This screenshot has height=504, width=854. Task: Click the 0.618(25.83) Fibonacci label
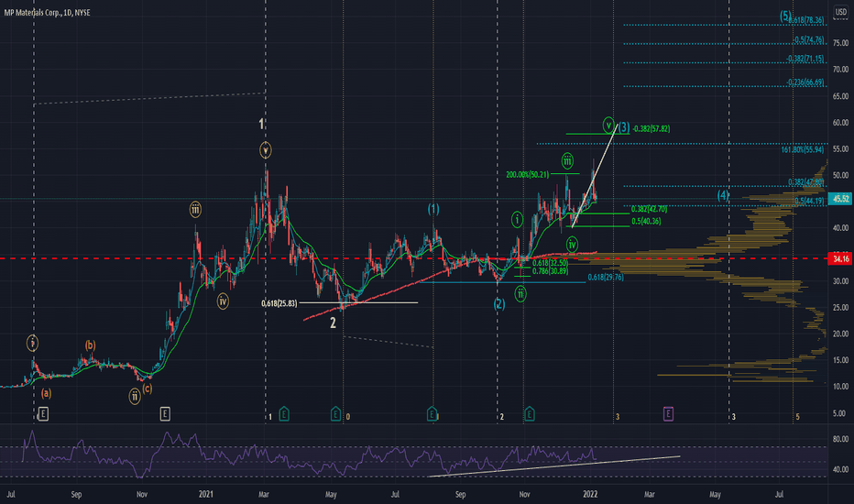(279, 303)
